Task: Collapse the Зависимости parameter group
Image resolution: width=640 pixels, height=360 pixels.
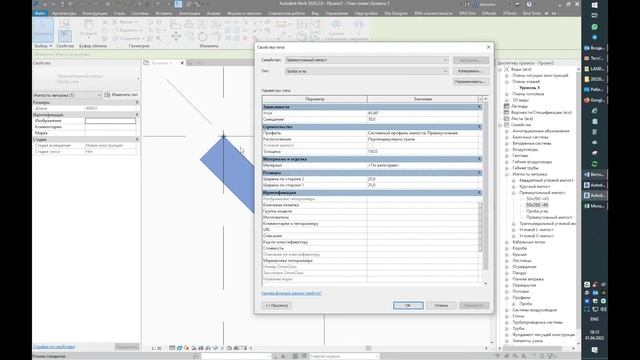Action: (479, 107)
